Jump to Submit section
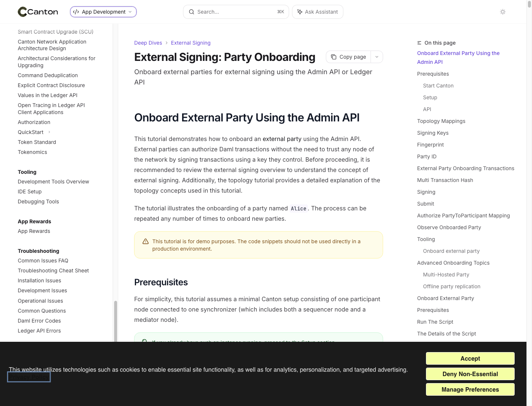The height and width of the screenshot is (406, 532). [x=426, y=204]
